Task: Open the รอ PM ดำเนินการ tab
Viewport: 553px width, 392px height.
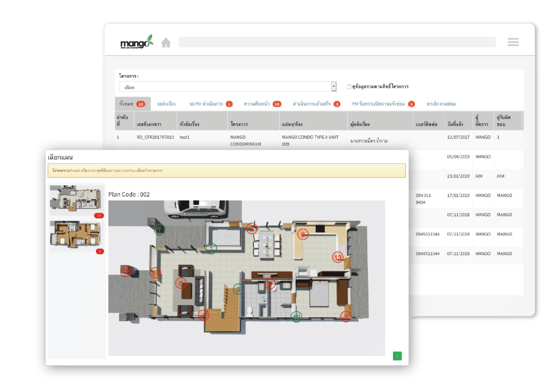Action: [x=210, y=104]
